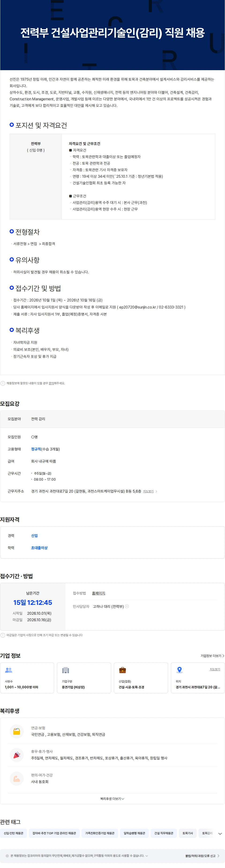Click the grey dot icon before 본 채용정보는
This screenshot has width=225, height=868.
pos(7,856)
